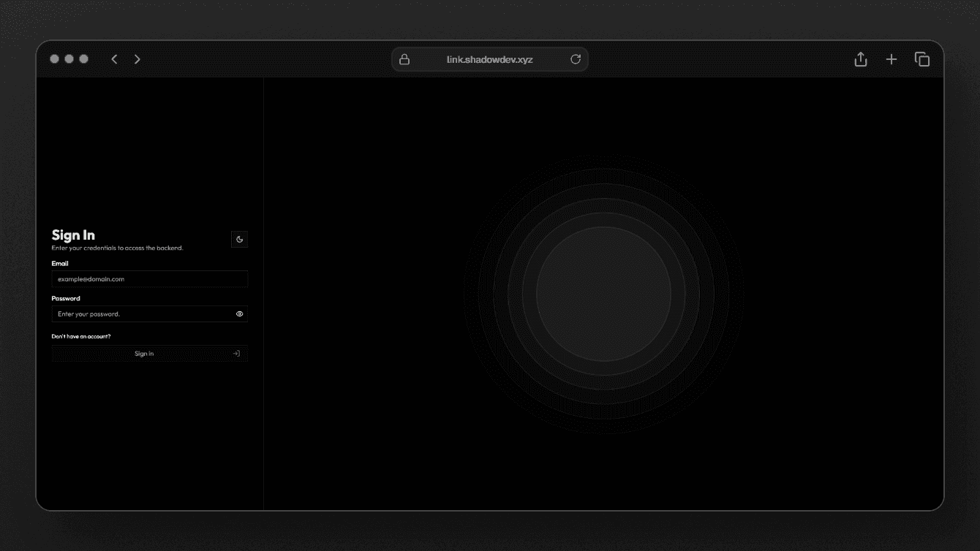Close the window using first traffic light dot
980x551 pixels.
tap(55, 59)
